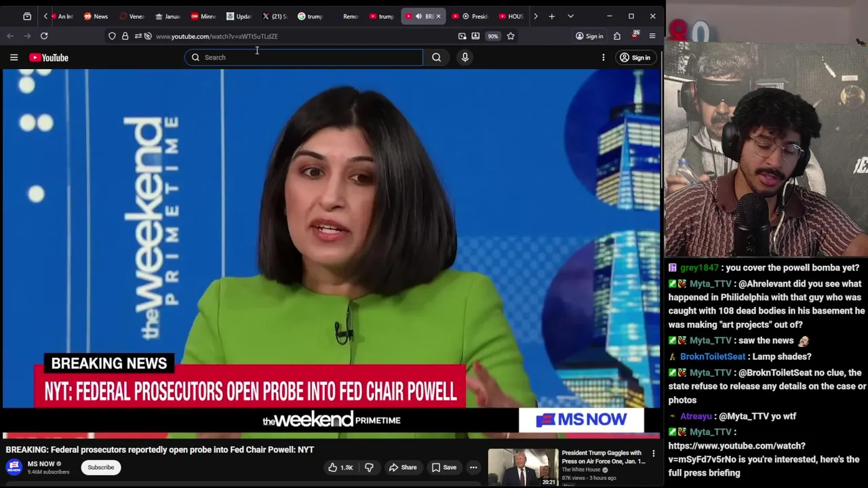Expand the list all tabs dropdown

click(x=570, y=16)
